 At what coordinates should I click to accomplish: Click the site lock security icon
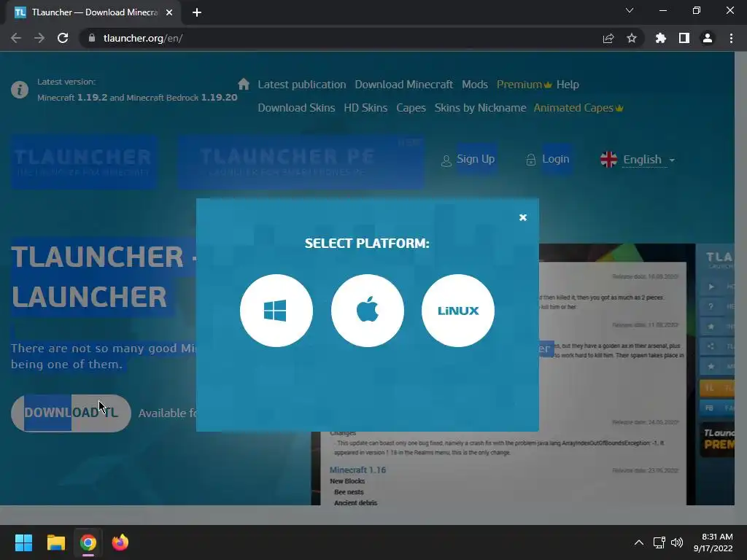pyautogui.click(x=92, y=38)
